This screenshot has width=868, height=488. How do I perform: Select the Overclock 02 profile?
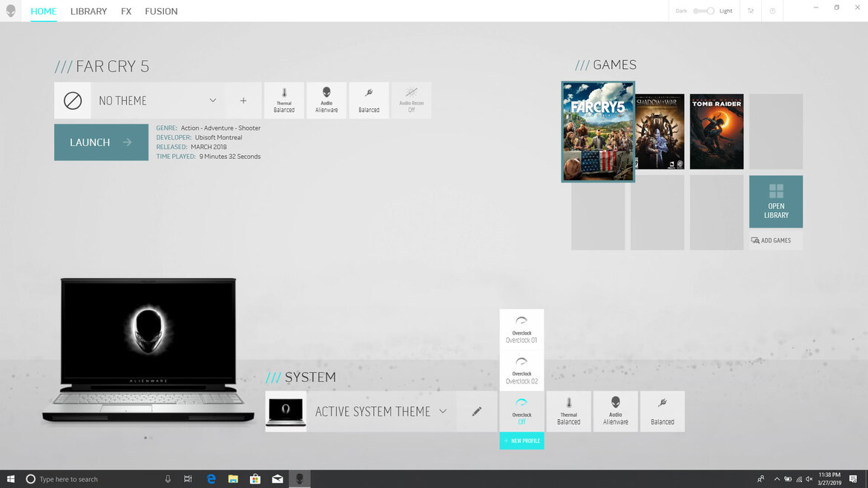point(522,371)
